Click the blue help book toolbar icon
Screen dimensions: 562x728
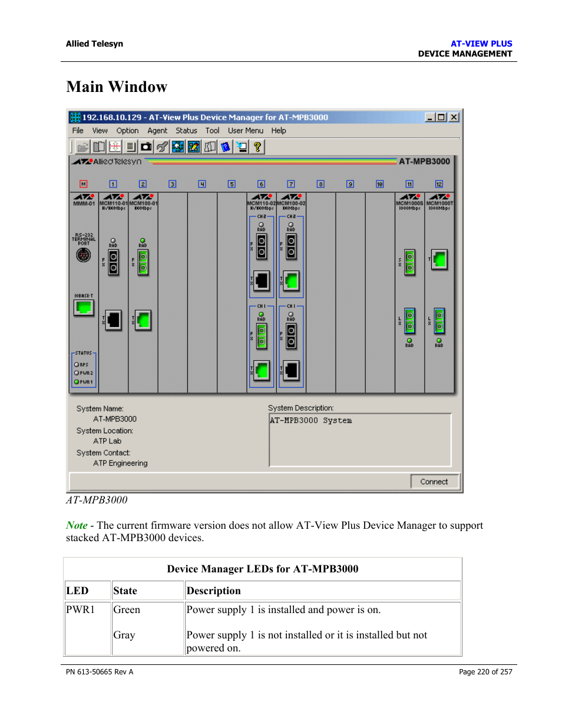coord(226,147)
